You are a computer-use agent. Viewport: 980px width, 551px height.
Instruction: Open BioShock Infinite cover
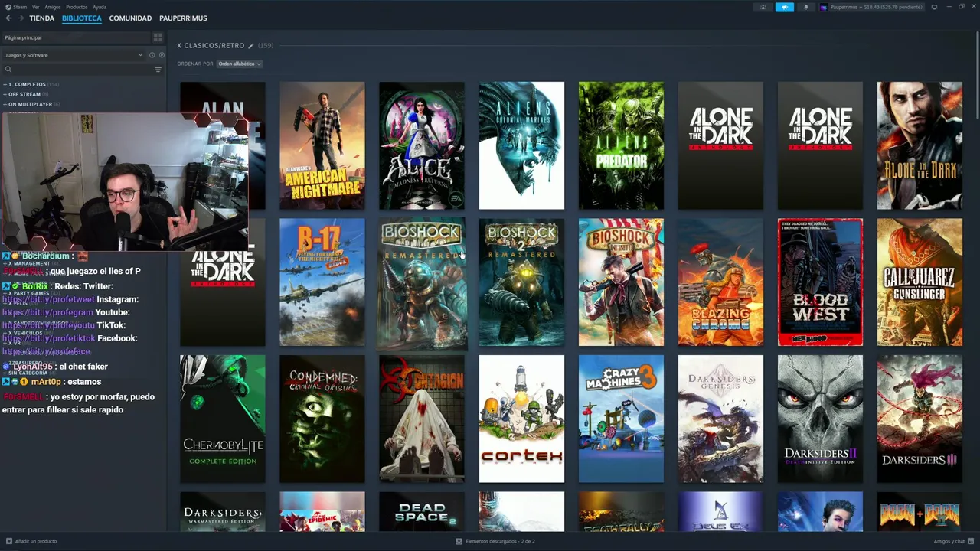(621, 282)
